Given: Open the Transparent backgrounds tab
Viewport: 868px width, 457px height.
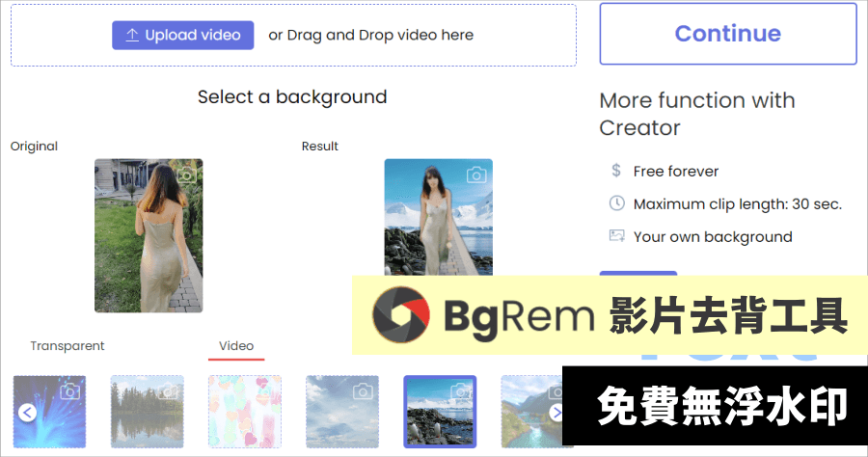Looking at the screenshot, I should [67, 346].
